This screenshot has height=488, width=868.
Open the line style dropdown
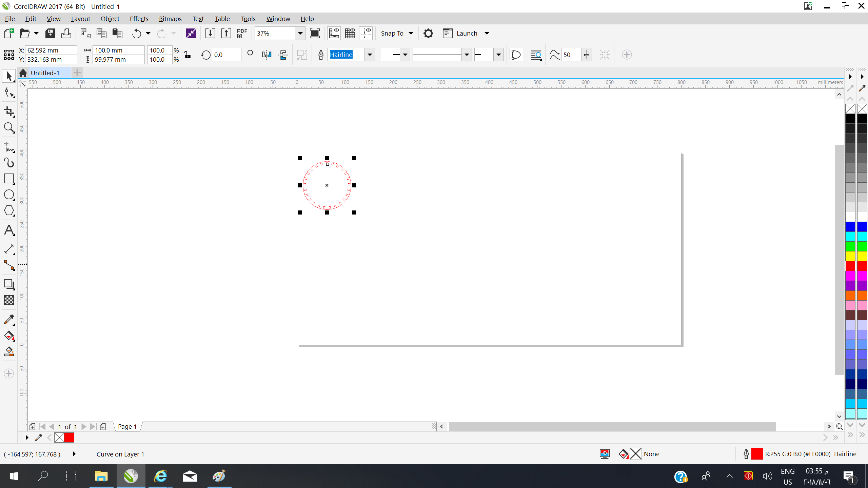tap(467, 55)
